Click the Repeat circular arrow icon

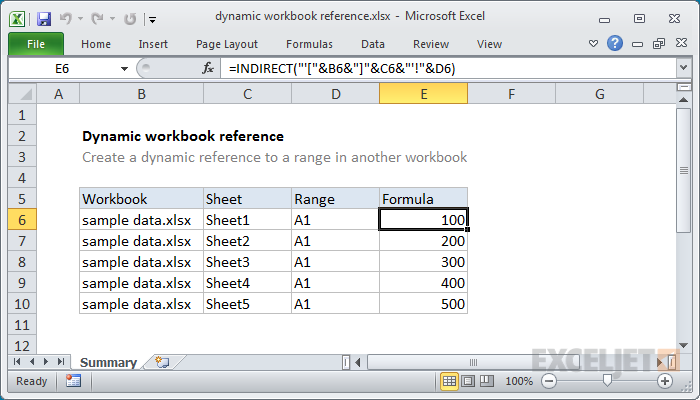coord(130,19)
